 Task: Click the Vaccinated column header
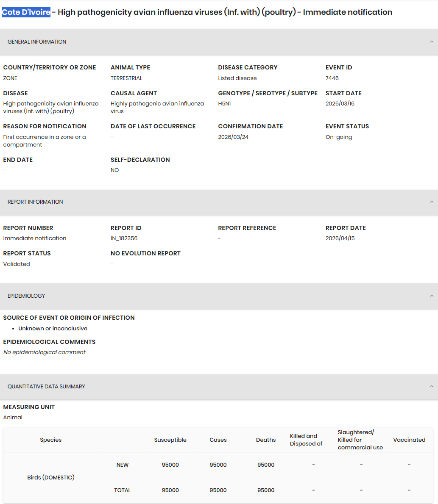409,440
